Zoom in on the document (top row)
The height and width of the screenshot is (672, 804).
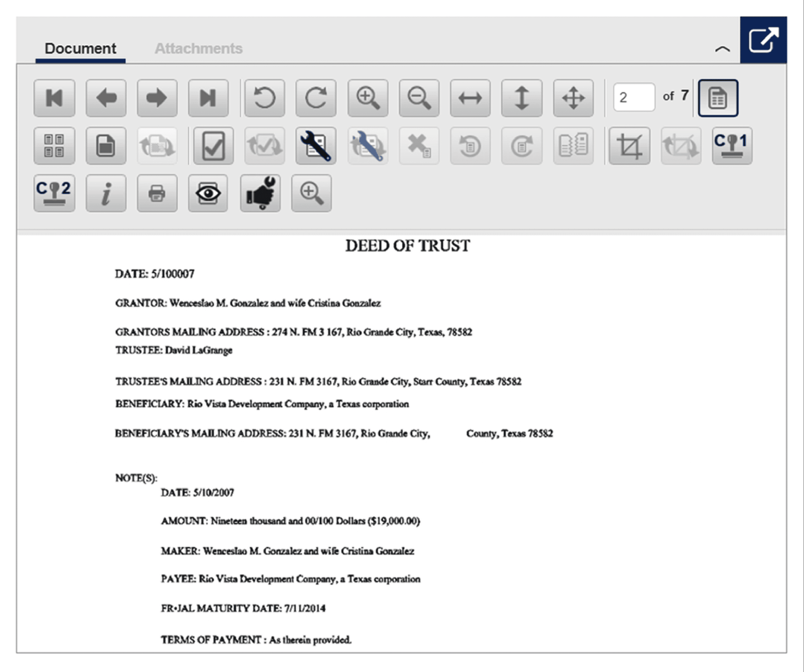tap(367, 98)
